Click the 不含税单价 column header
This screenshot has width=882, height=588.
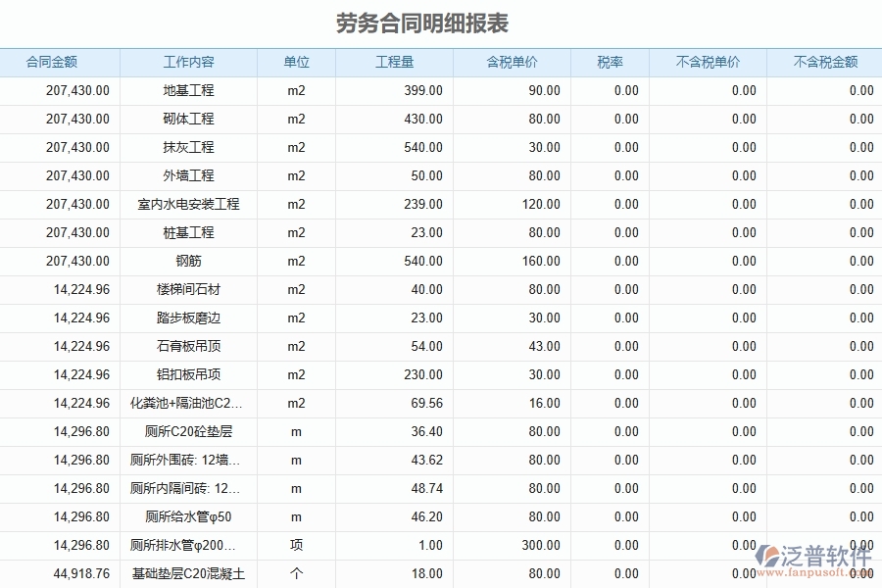(x=708, y=62)
